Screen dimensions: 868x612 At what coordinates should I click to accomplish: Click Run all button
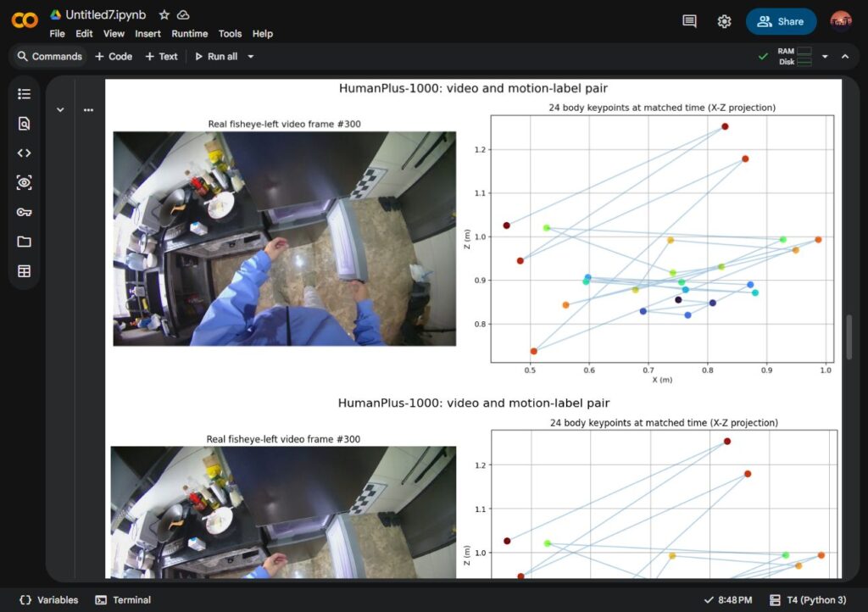(x=216, y=57)
